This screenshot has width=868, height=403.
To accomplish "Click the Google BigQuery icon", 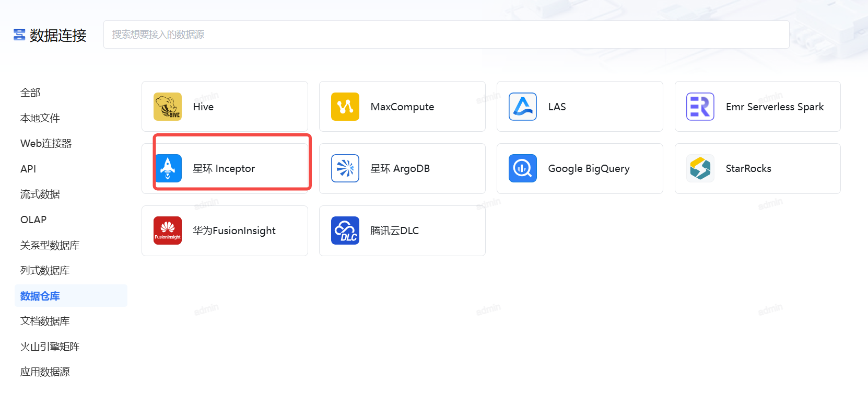I will [523, 168].
